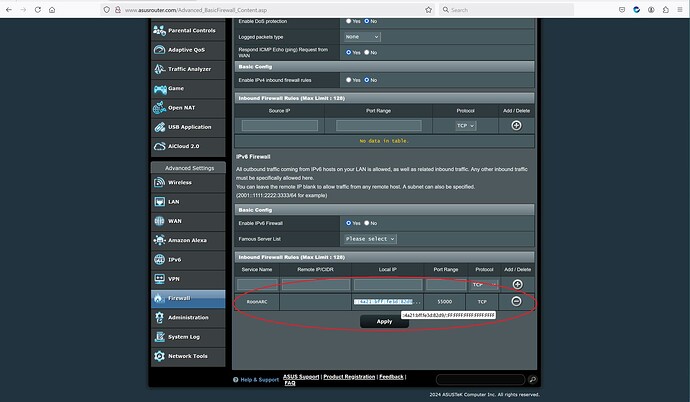Click the IPv6 Port Range input field
This screenshot has height=402, width=690.
[446, 285]
